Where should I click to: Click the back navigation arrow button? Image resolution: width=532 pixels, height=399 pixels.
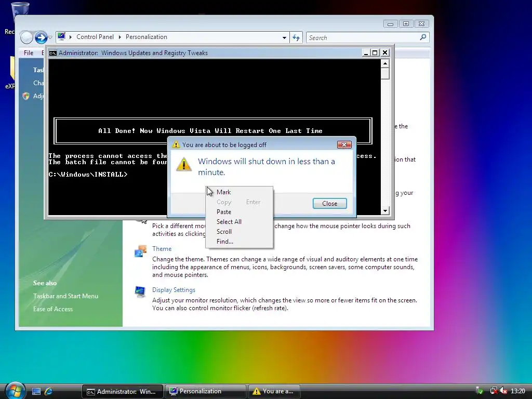(26, 37)
